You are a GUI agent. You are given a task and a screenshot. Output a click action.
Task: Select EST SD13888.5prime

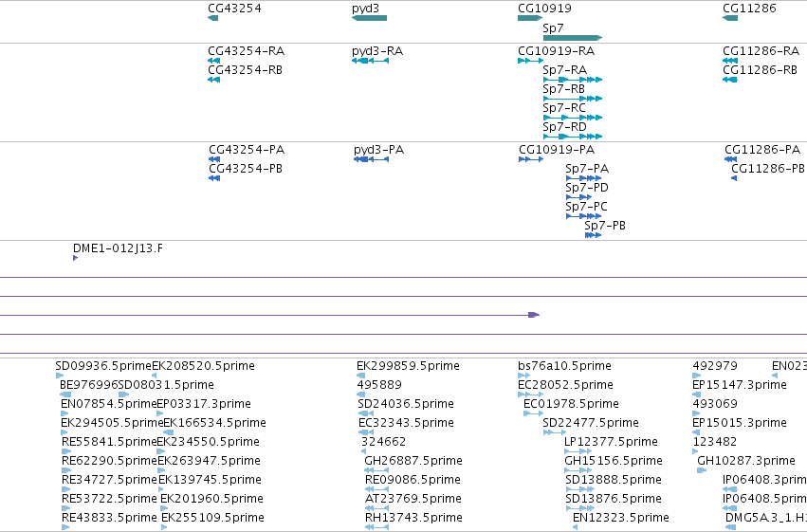[x=580, y=490]
